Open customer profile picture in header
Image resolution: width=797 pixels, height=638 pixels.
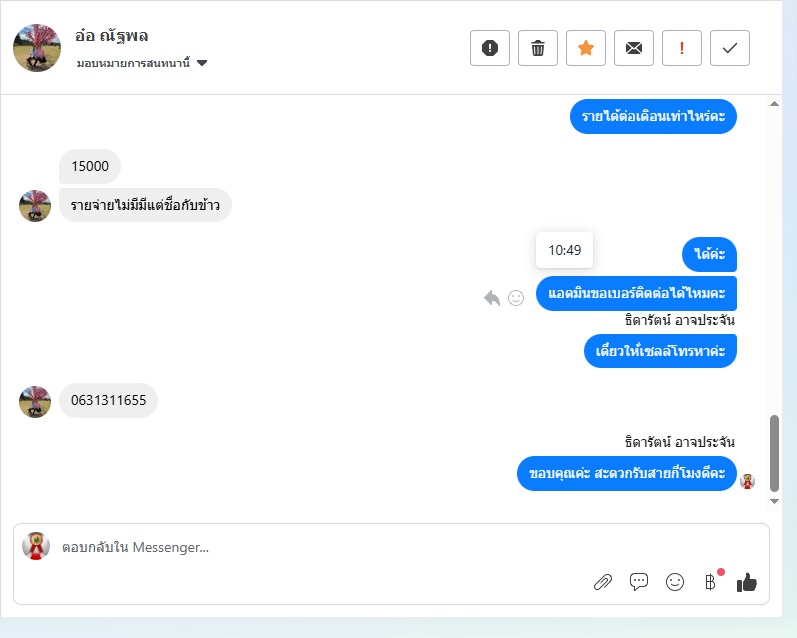coord(37,48)
